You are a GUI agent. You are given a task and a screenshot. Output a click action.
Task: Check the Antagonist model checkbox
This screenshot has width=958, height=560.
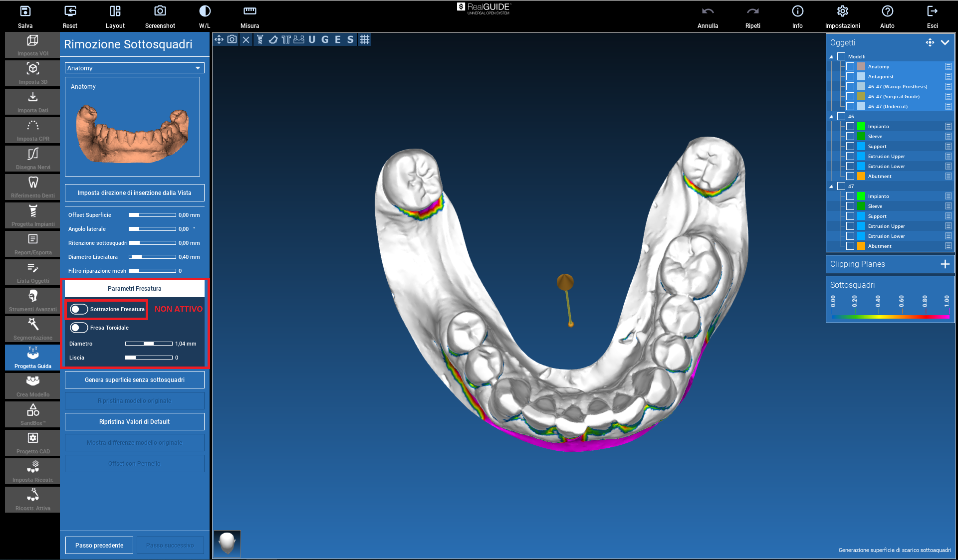(850, 76)
